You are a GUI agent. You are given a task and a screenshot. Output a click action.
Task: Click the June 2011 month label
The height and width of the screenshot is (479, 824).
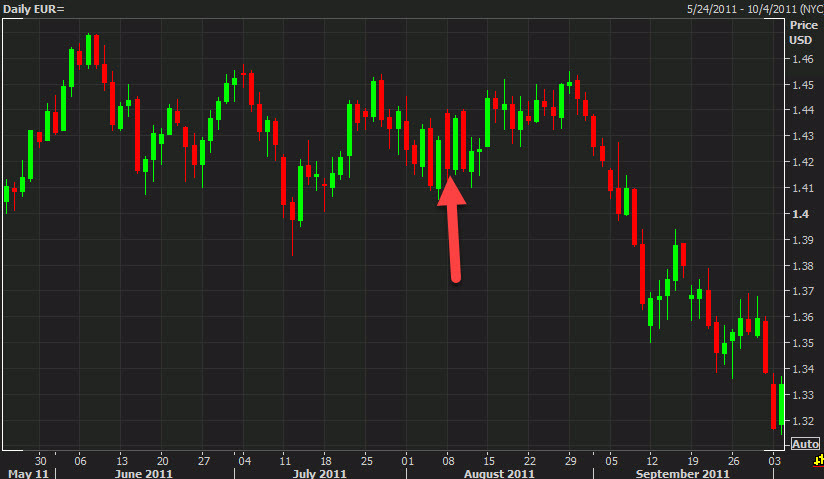(143, 474)
